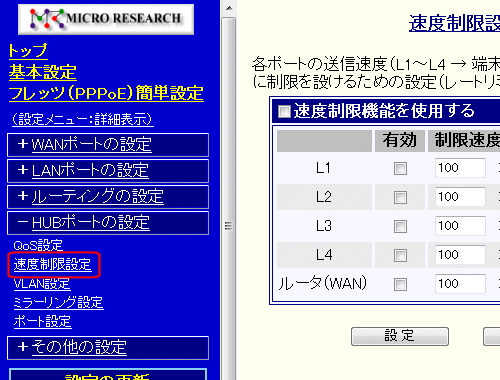Screen dimensions: 500x380
Task: Focus the L1 speed limit field
Action: (460, 168)
